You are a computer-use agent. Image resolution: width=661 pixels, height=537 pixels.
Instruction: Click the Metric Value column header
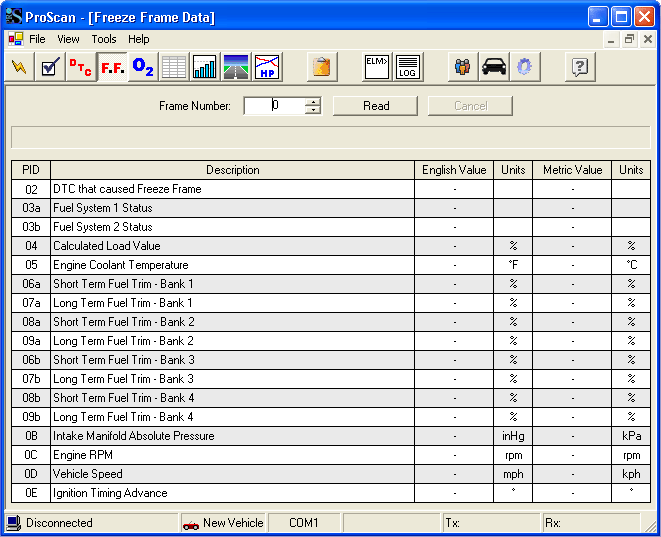[x=572, y=170]
